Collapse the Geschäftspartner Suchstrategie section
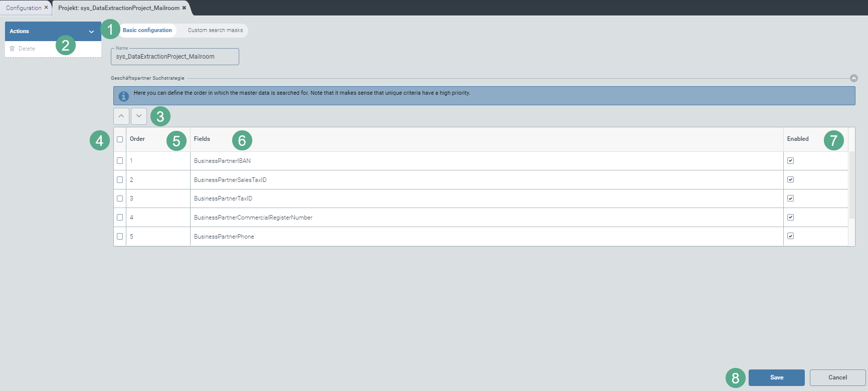This screenshot has width=868, height=391. click(x=854, y=78)
